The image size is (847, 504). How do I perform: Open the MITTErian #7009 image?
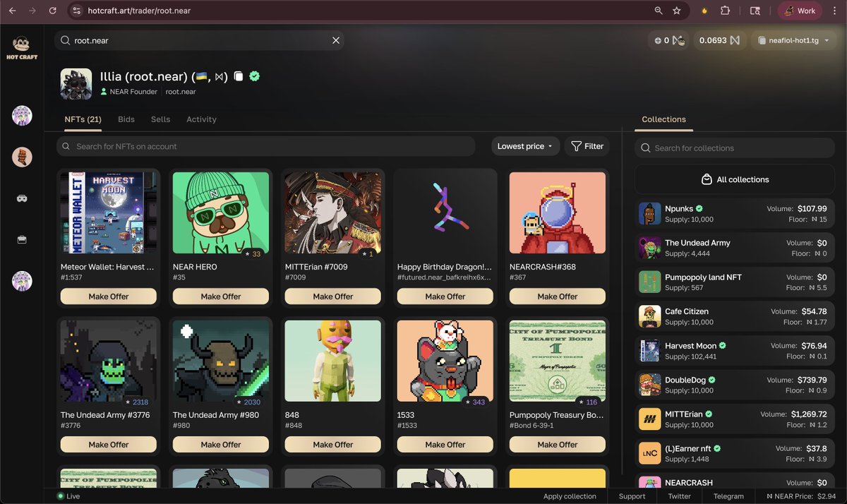tap(333, 212)
